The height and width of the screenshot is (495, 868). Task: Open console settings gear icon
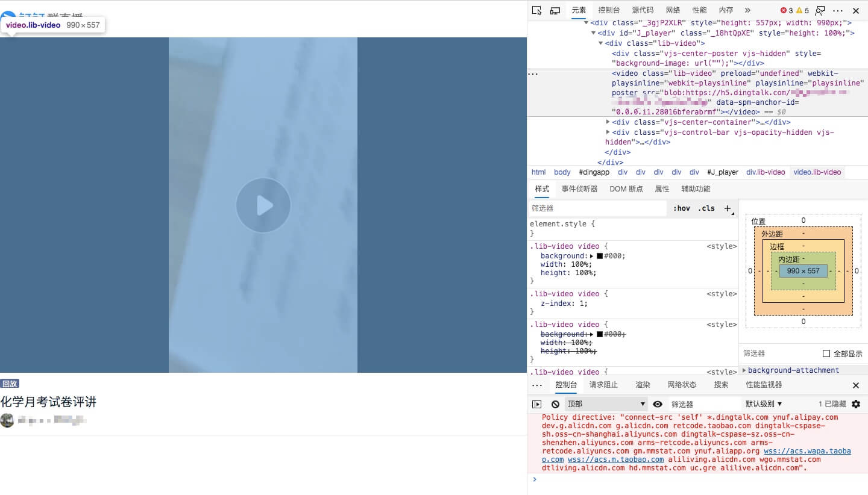pos(856,404)
